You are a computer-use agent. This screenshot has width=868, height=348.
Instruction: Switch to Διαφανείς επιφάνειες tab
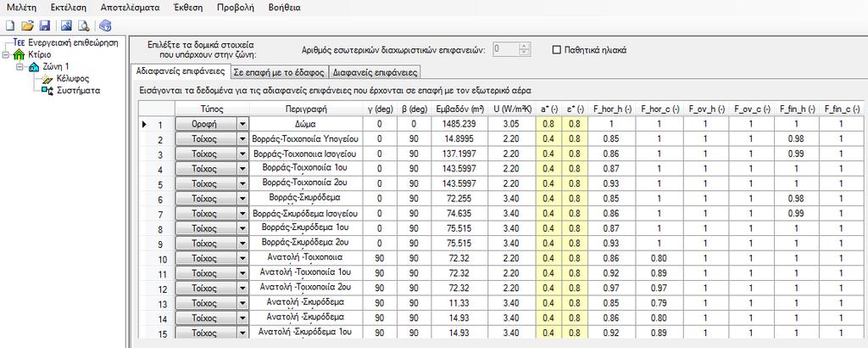[375, 72]
